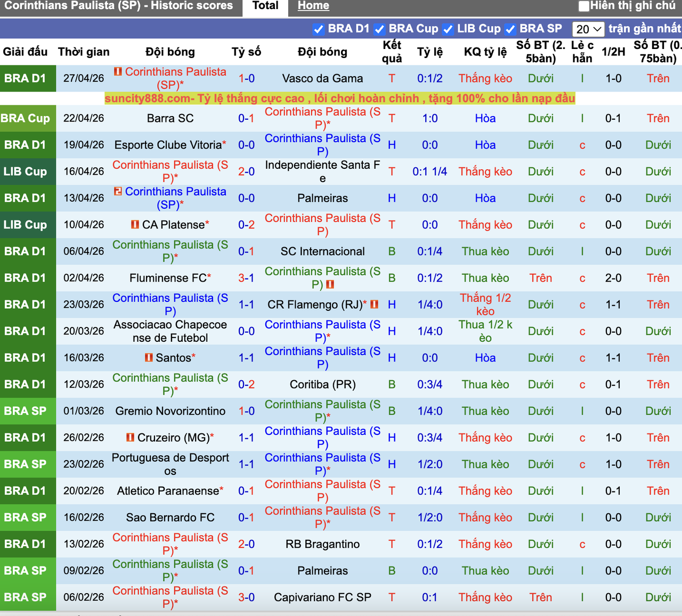Viewport: 682px width, 616px height.
Task: Click card icon next to CA Platense
Action: click(135, 225)
